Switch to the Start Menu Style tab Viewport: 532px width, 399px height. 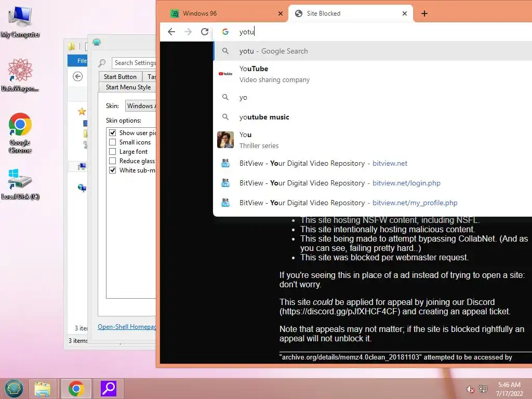(128, 87)
